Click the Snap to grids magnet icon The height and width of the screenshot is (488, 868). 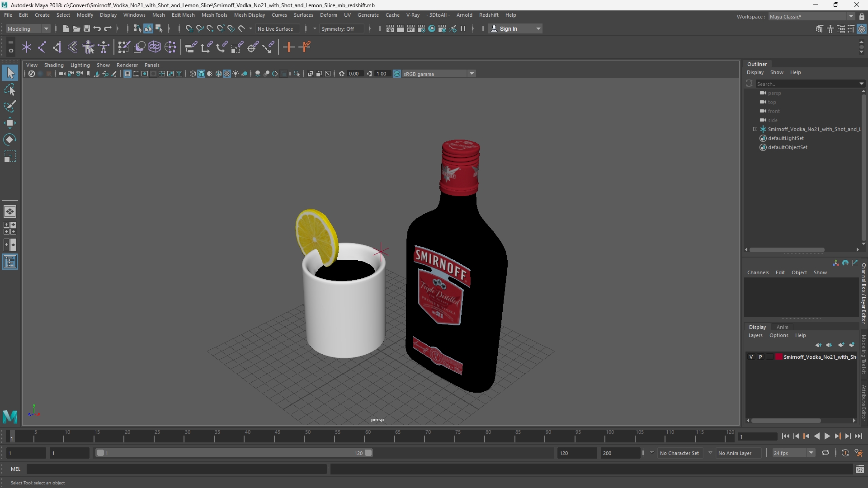(x=189, y=28)
